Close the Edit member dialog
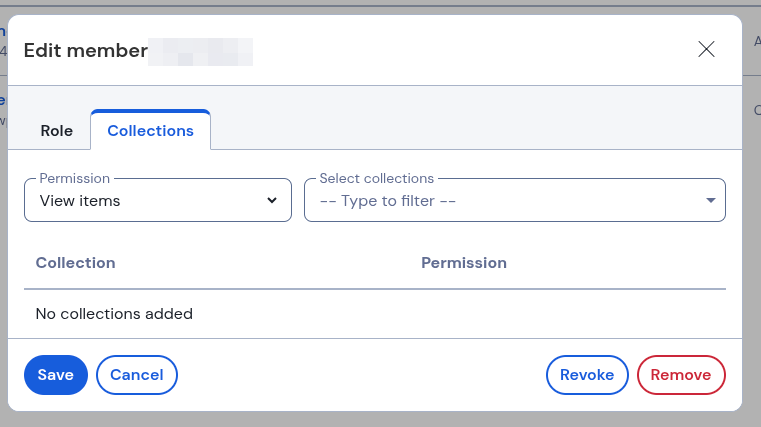Screen dimensions: 761x427 point(706,49)
